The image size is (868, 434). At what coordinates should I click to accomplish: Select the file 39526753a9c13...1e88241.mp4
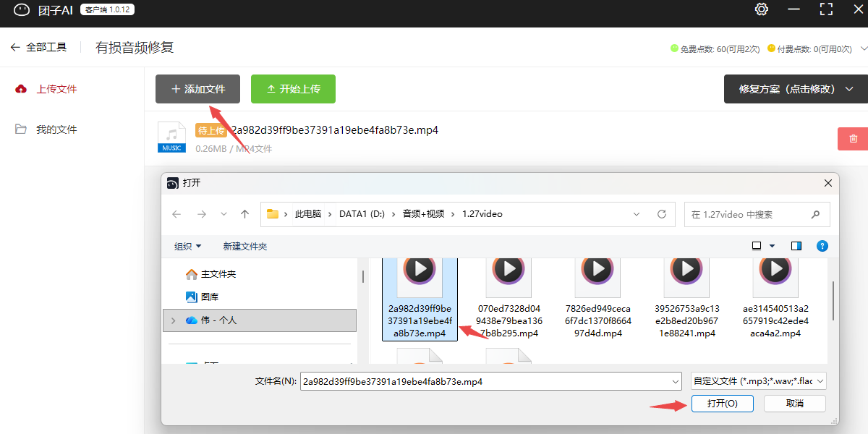pos(685,298)
